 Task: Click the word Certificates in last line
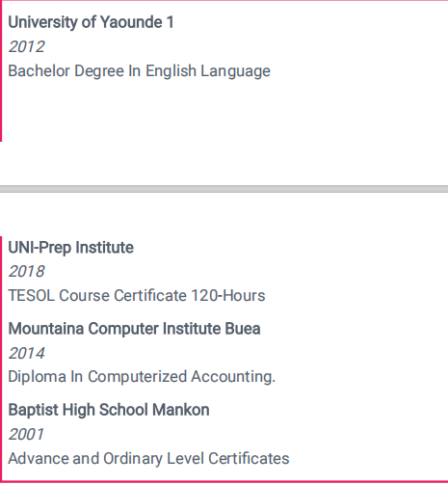pyautogui.click(x=249, y=459)
